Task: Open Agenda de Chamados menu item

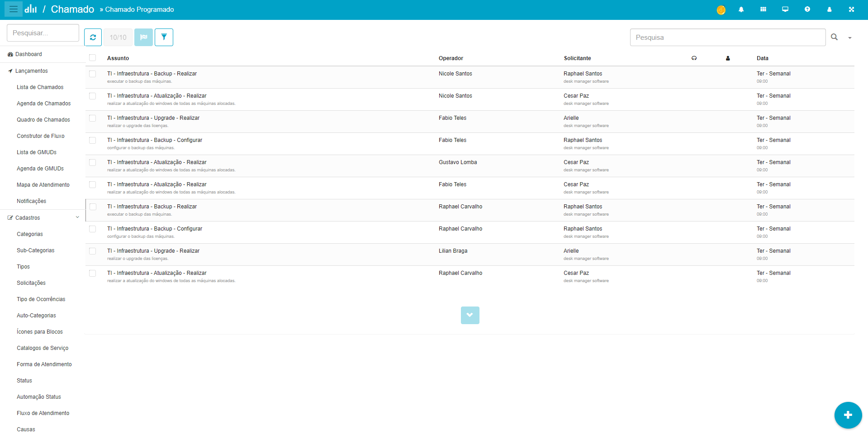Action: coord(43,104)
